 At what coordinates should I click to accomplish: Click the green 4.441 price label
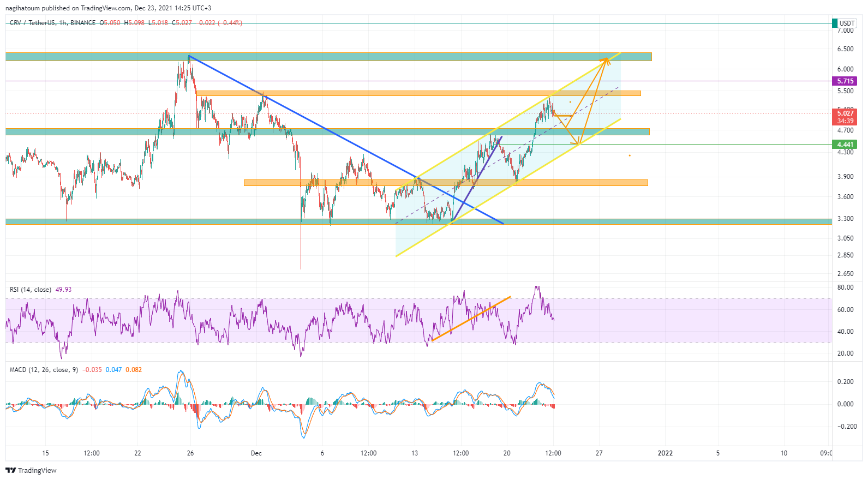845,145
